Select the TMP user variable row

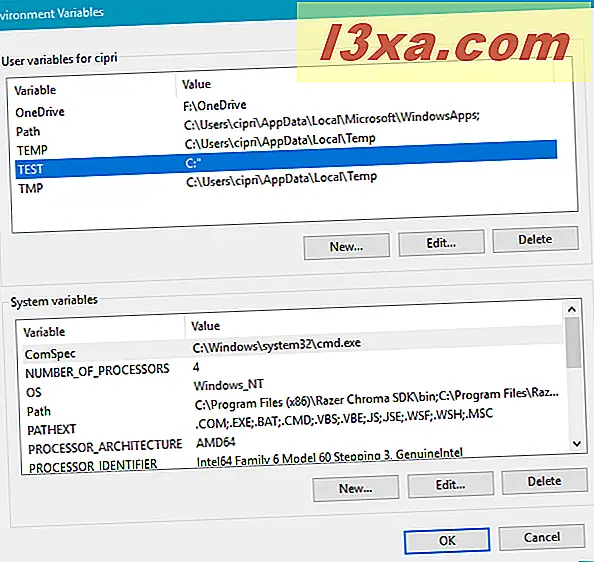coord(288,183)
